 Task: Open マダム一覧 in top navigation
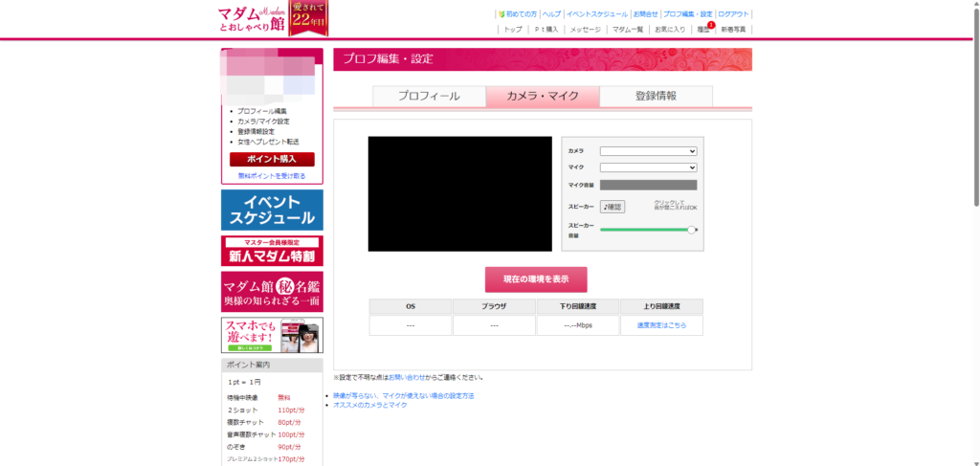(x=628, y=30)
